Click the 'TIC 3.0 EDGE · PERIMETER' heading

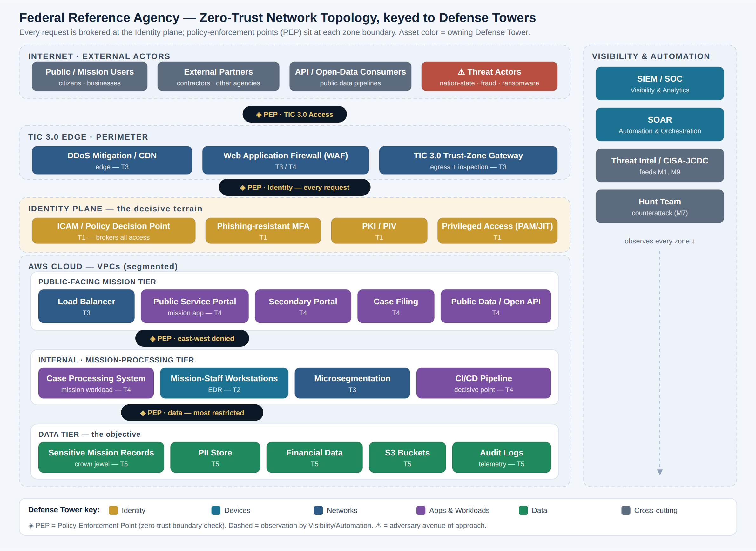88,137
